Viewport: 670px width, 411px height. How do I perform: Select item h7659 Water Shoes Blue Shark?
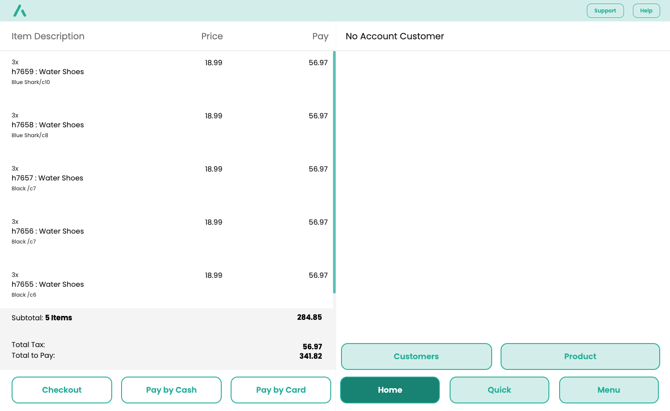coord(48,72)
